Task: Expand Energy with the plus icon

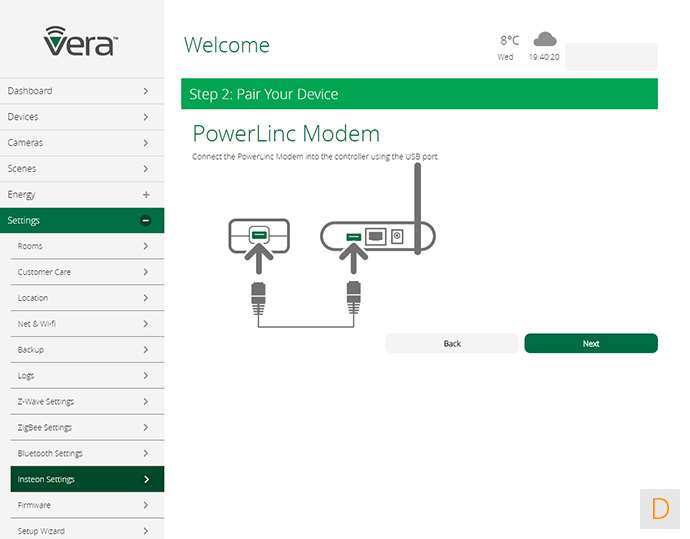Action: pos(146,194)
